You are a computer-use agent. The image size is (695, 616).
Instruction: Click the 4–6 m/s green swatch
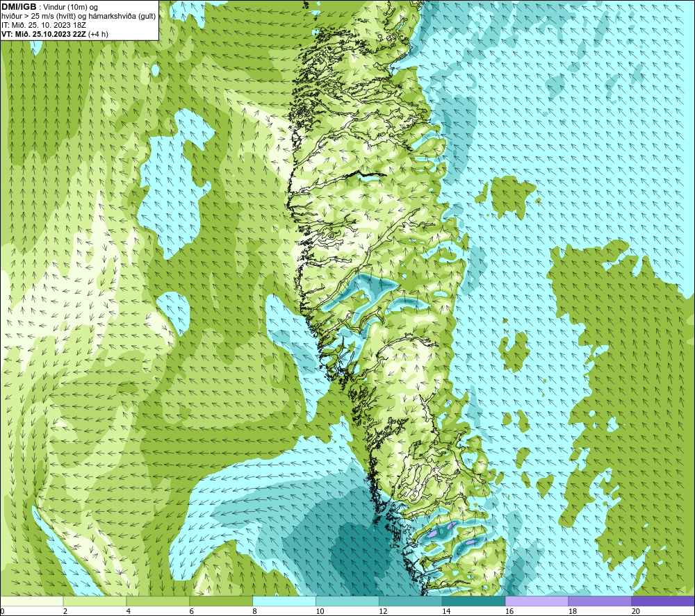(x=158, y=601)
